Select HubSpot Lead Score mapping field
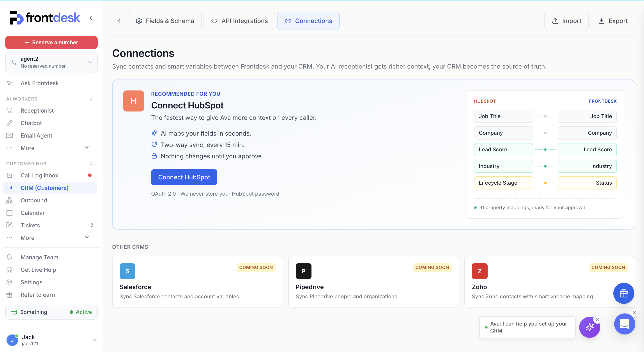 coord(504,150)
